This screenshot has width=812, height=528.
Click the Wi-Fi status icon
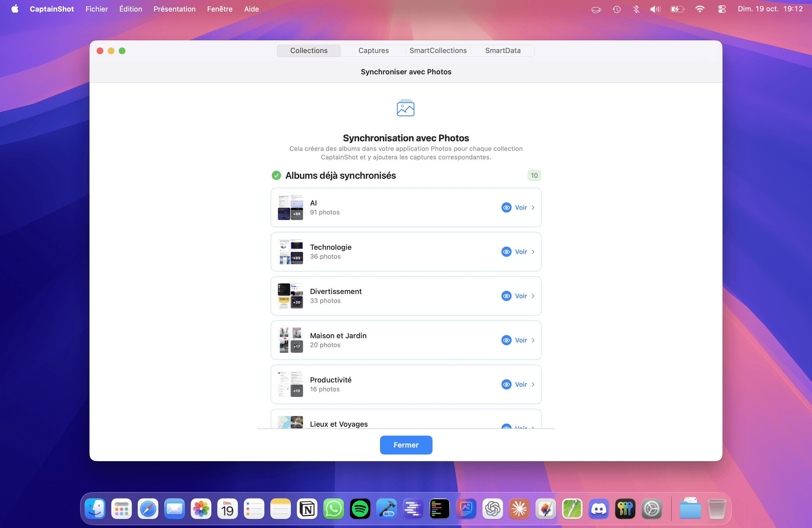tap(699, 9)
